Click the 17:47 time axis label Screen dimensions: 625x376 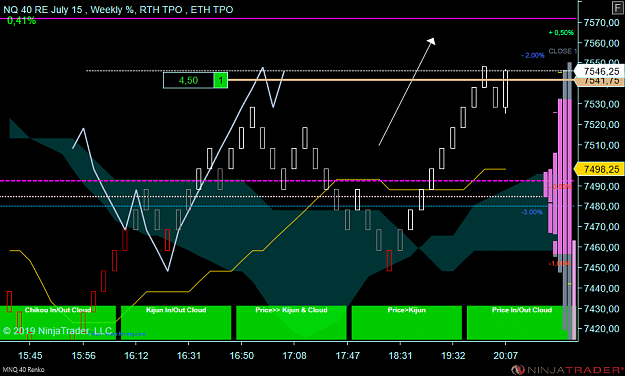tap(348, 356)
